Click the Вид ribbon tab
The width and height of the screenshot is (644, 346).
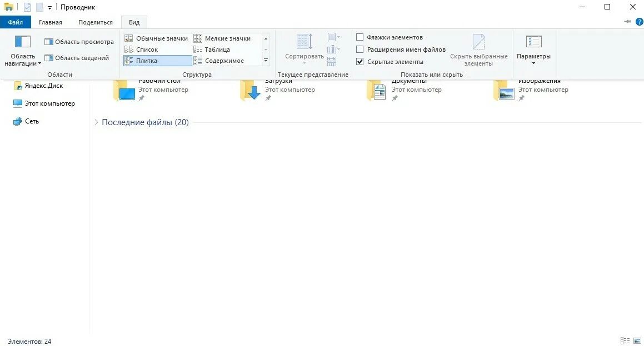pos(134,22)
